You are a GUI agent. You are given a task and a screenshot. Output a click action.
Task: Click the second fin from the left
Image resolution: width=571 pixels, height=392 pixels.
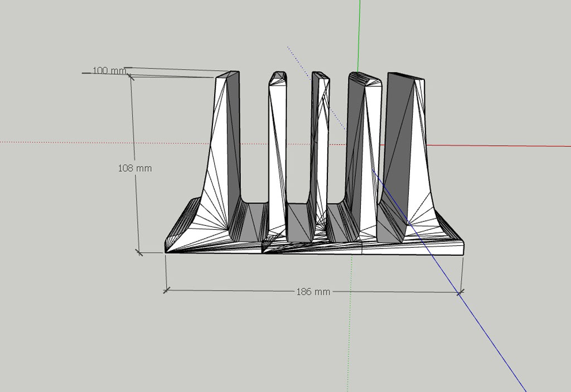tap(277, 145)
